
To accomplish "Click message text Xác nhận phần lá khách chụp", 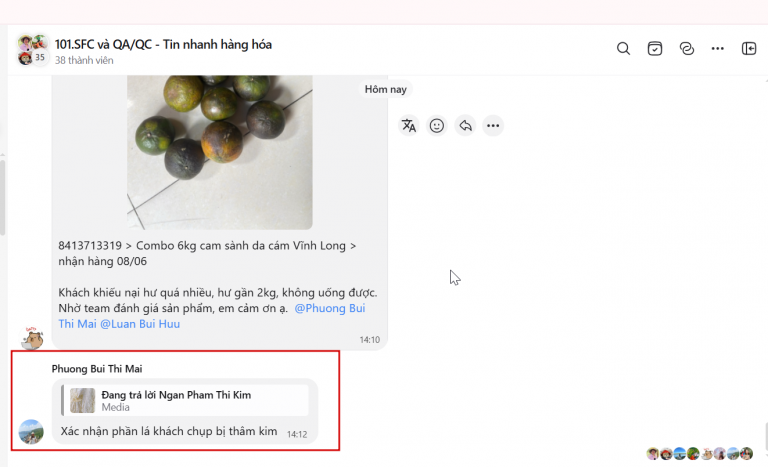I will click(169, 431).
